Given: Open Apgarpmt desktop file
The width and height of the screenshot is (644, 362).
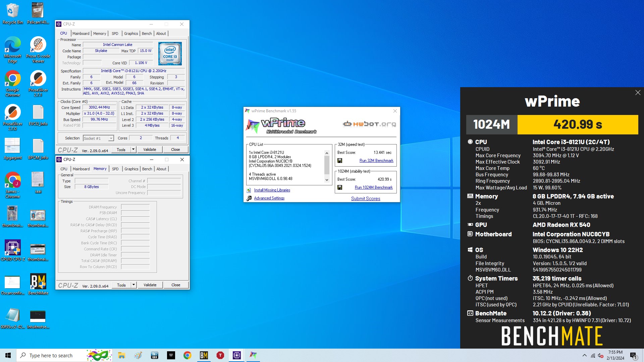Looking at the screenshot, I should pyautogui.click(x=12, y=149).
